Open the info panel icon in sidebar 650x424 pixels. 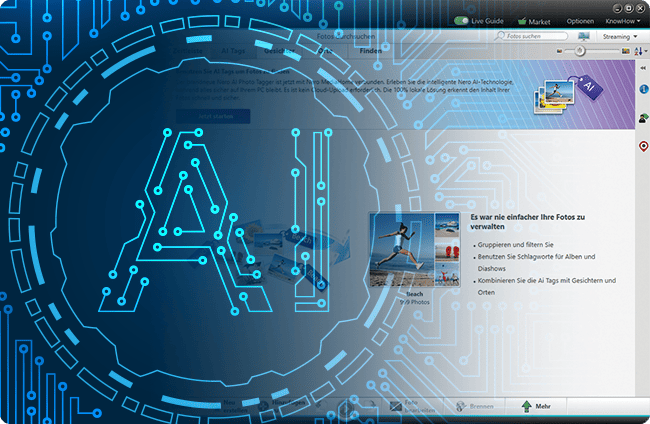point(641,90)
